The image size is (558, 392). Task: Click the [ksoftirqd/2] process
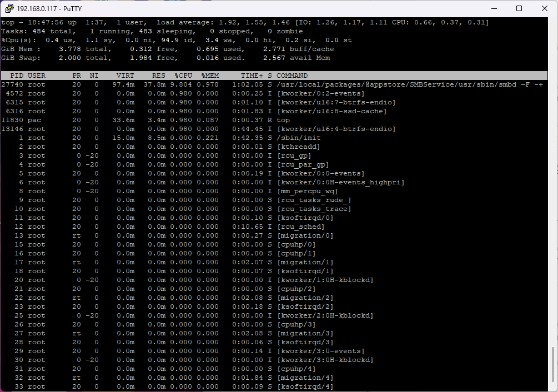pyautogui.click(x=305, y=306)
